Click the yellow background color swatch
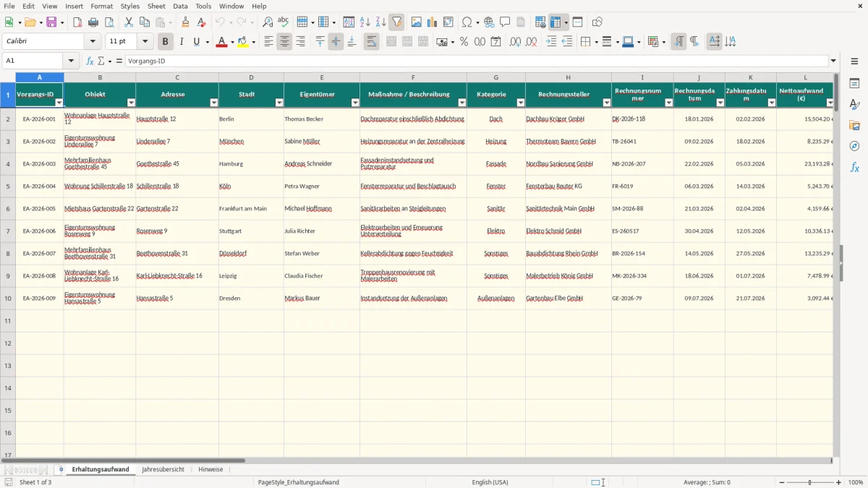 click(243, 42)
